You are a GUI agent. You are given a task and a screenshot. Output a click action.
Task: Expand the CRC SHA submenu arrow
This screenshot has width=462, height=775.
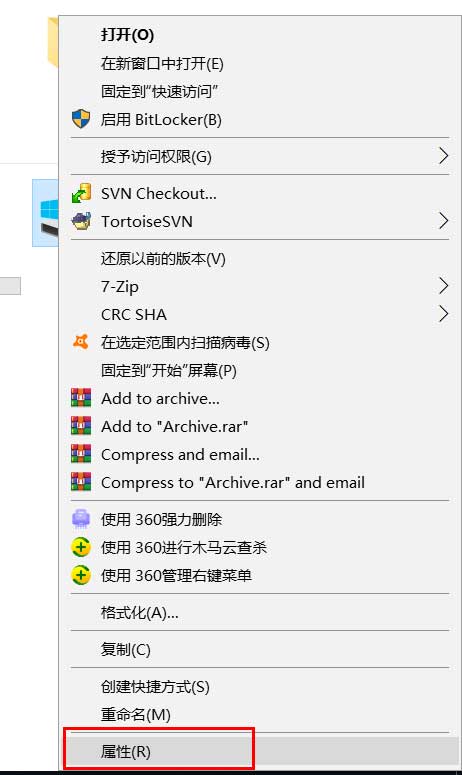coord(443,314)
